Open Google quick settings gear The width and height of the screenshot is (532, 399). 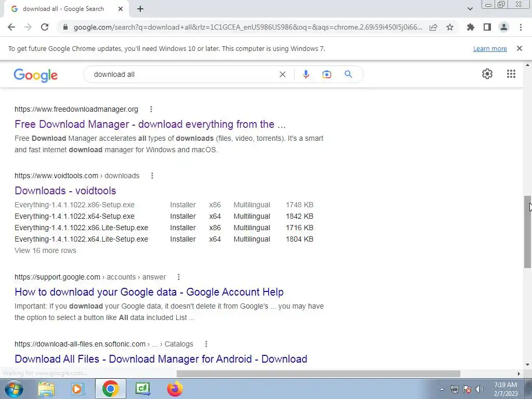click(x=487, y=74)
